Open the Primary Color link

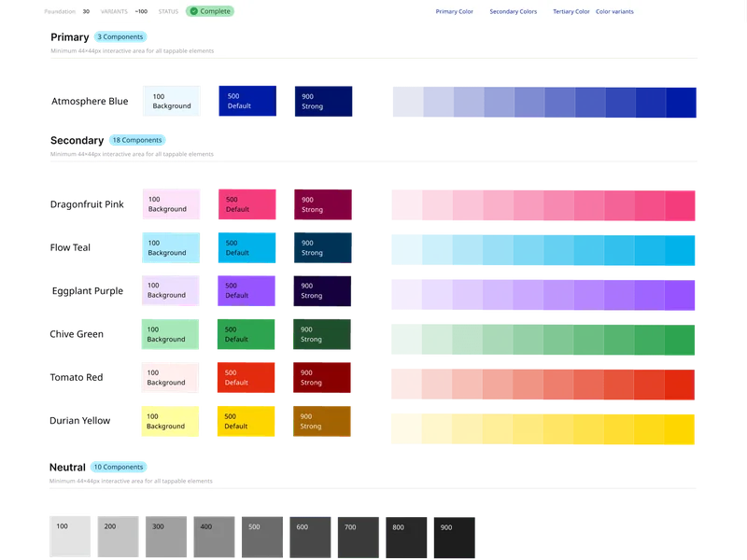[454, 11]
